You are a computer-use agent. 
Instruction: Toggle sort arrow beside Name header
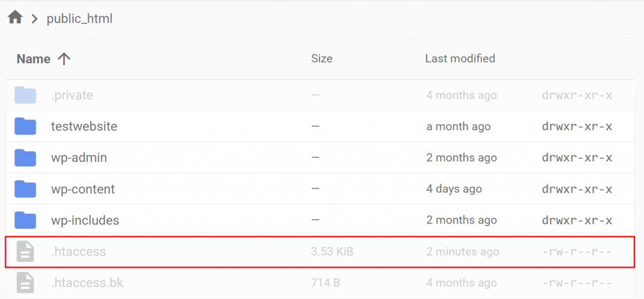[x=64, y=59]
